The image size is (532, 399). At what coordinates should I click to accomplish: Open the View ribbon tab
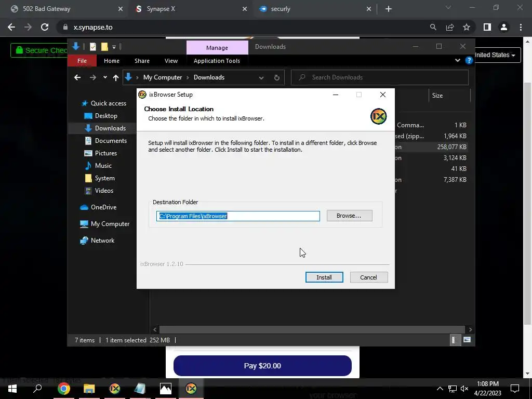[171, 61]
